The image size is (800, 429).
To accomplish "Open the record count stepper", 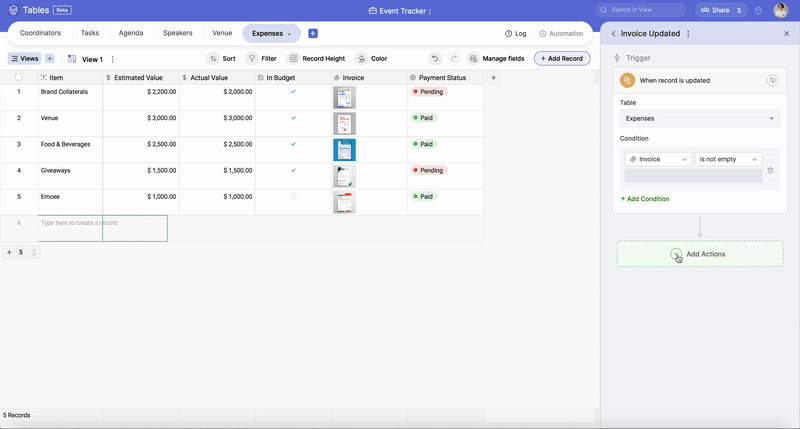I will 34,252.
